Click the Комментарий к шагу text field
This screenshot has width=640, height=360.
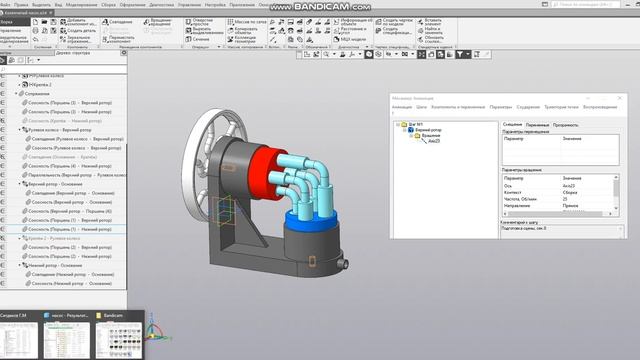(562, 231)
